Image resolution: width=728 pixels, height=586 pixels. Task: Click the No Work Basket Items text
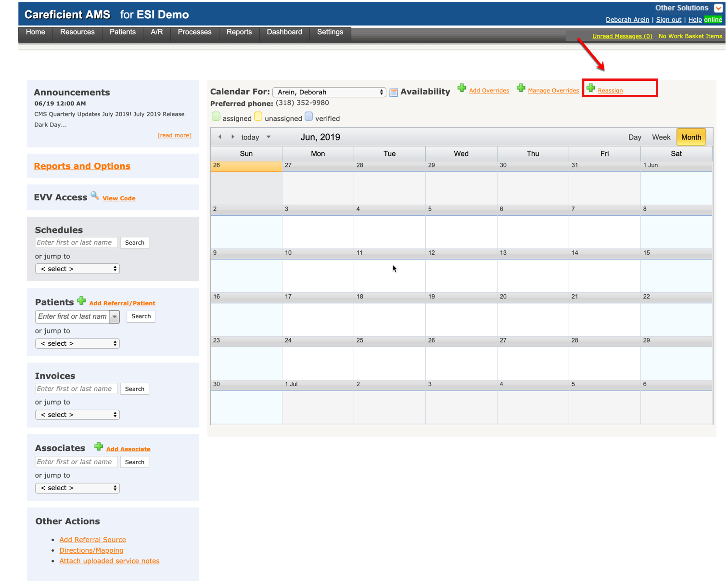point(690,36)
